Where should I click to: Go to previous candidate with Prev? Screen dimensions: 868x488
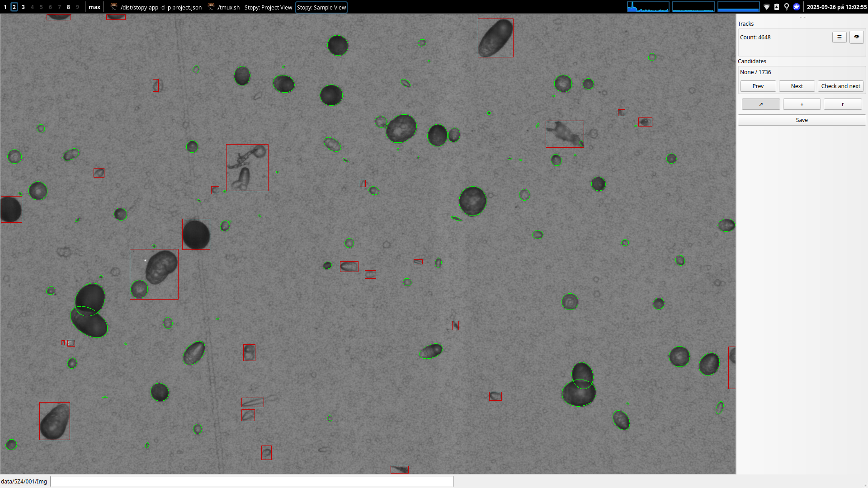point(758,86)
